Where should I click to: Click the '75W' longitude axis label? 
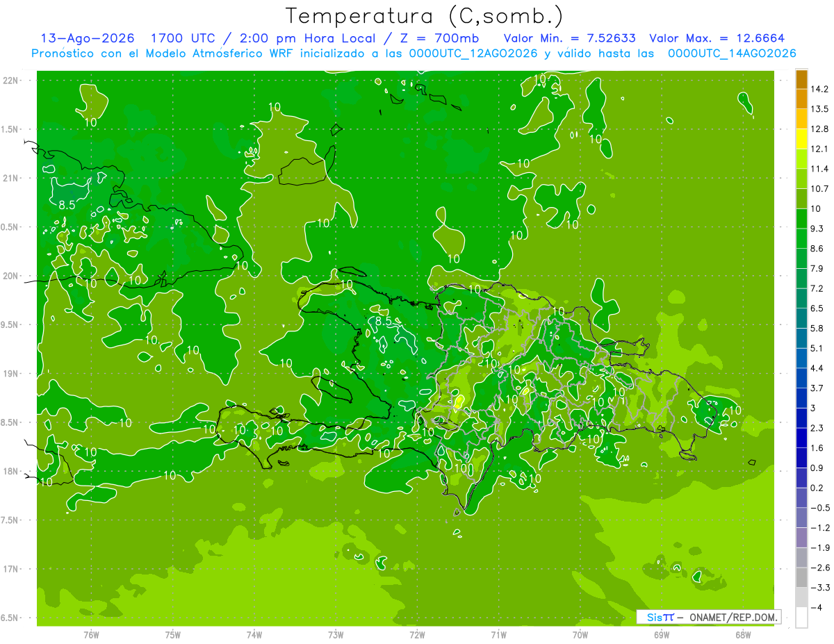(173, 634)
